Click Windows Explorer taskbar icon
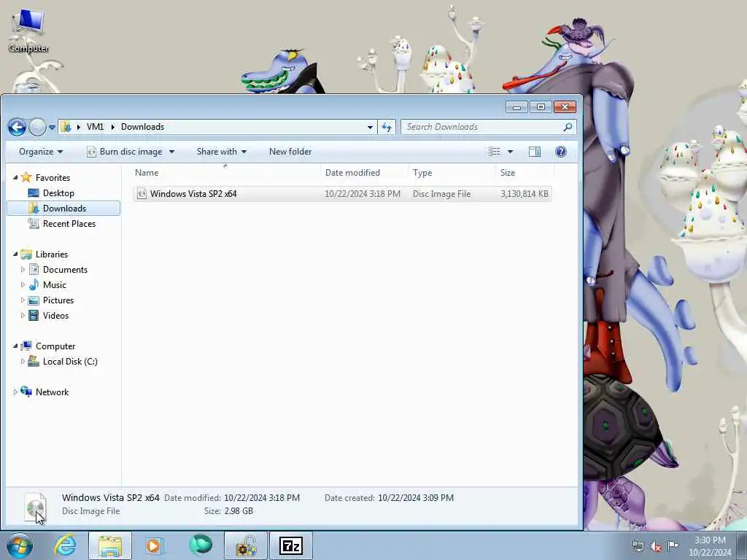 coord(110,545)
